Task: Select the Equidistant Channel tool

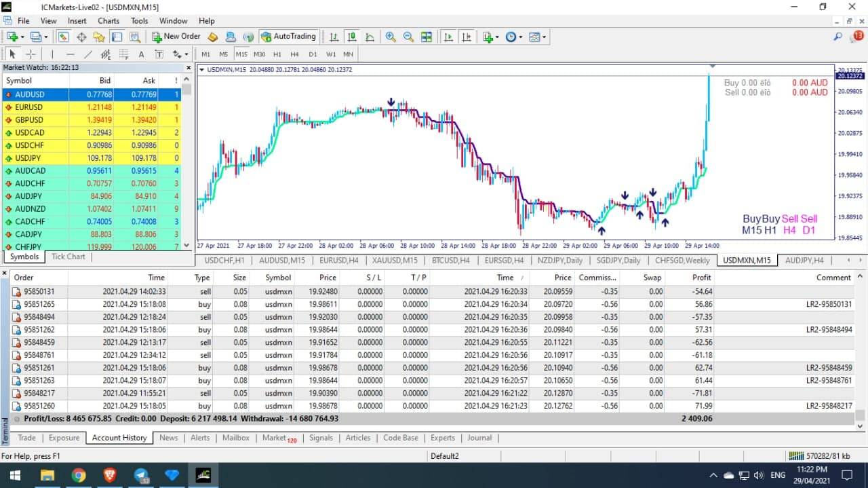Action: (106, 54)
